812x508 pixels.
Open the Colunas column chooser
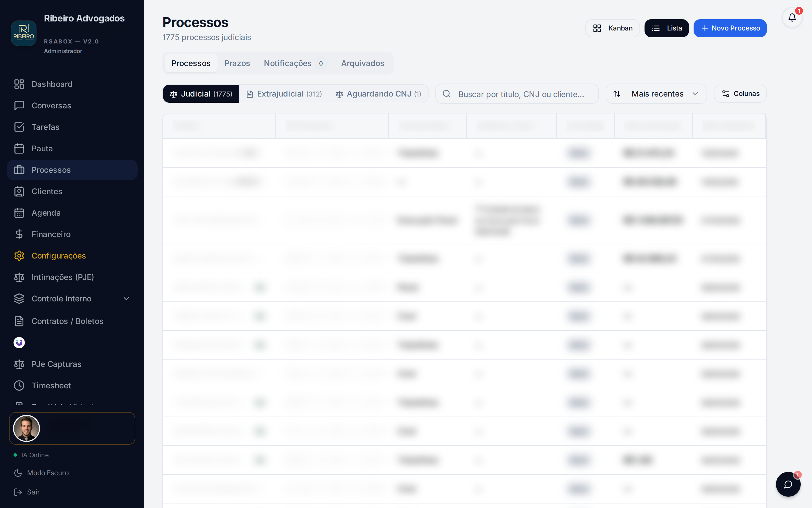coord(740,94)
